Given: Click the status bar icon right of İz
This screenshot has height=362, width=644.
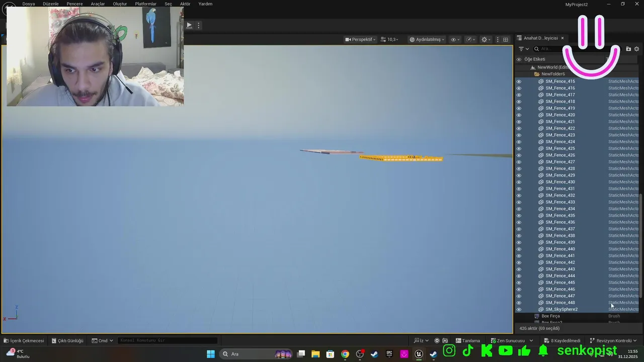Looking at the screenshot, I should tap(437, 340).
